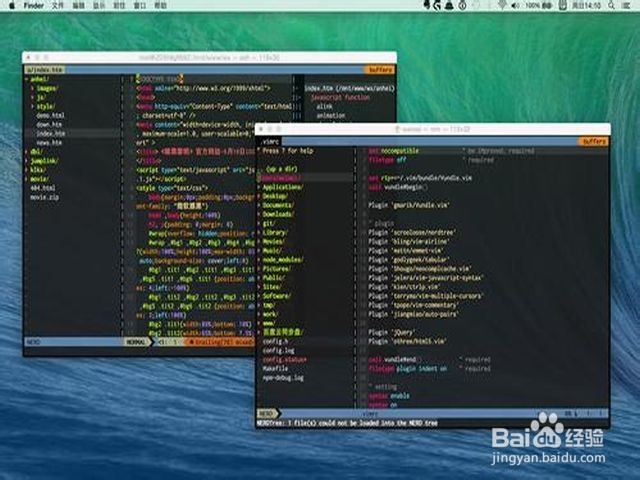The height and width of the screenshot is (480, 640).
Task: Click the buffers label in back terminal
Action: (x=380, y=70)
